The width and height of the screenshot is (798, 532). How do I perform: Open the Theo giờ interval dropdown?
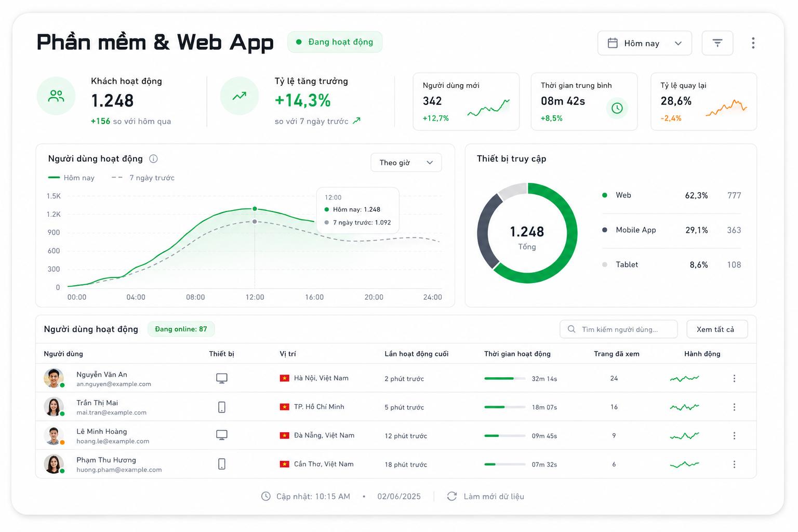pos(406,163)
